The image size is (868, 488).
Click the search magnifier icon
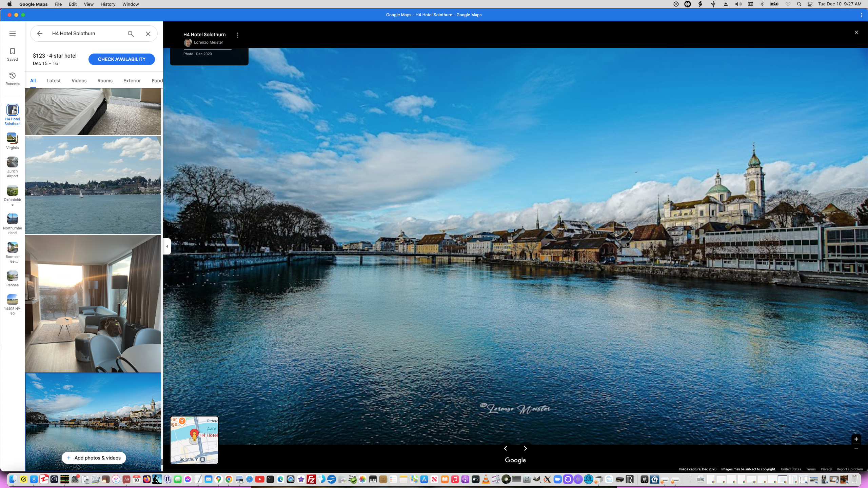[131, 34]
